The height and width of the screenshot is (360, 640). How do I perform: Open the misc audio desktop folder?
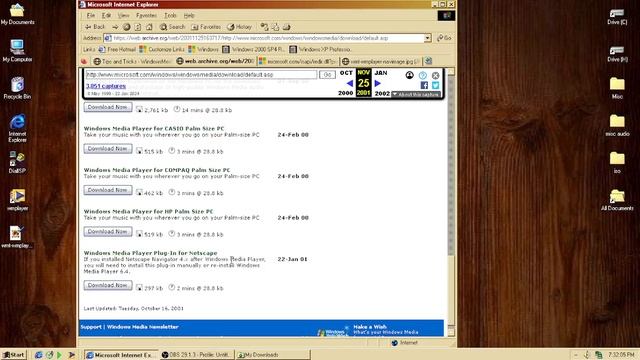617,125
